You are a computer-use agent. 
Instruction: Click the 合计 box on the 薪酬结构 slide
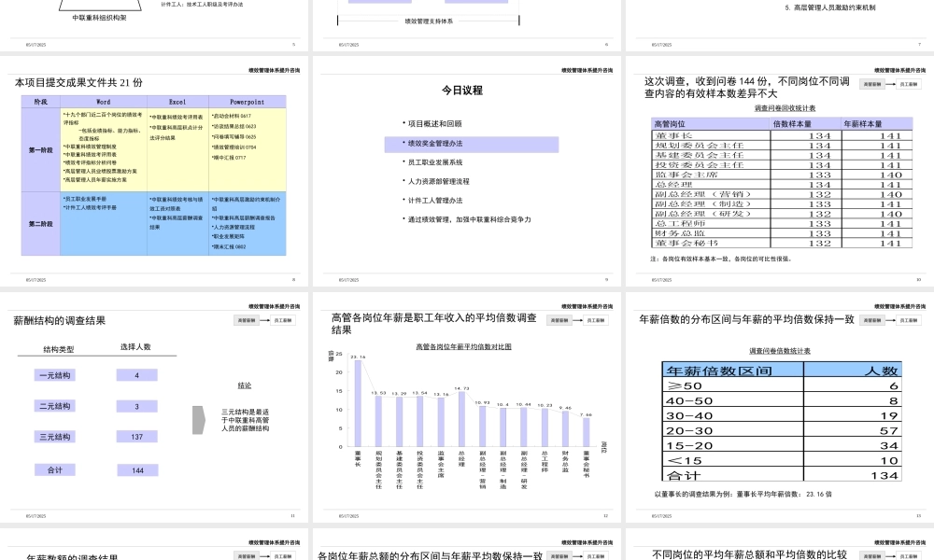(55, 470)
